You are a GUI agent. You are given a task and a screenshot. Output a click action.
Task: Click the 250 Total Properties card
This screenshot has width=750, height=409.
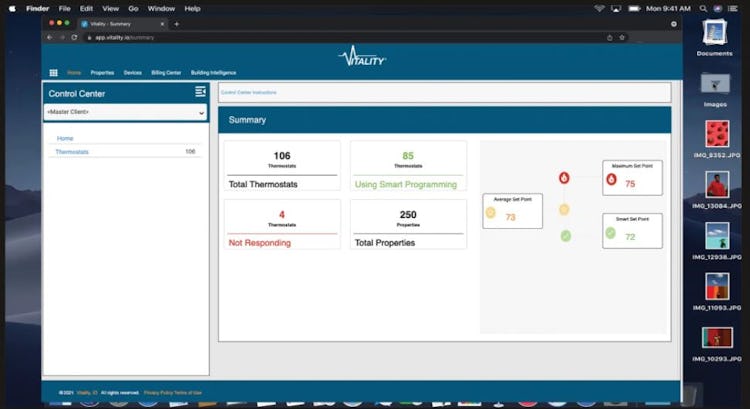tap(408, 224)
